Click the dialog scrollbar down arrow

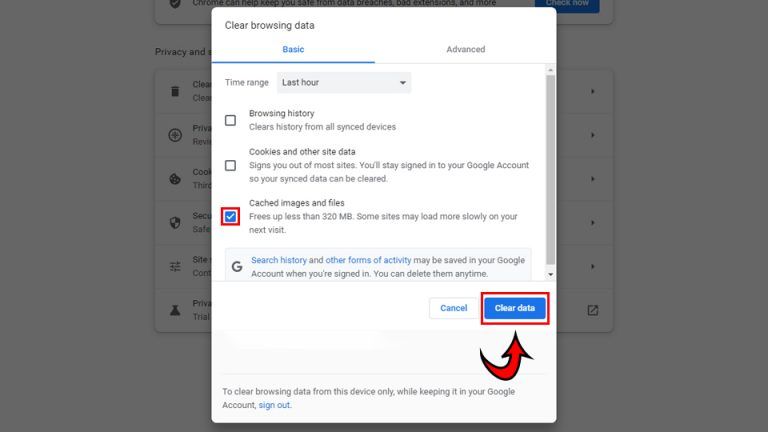tap(551, 274)
